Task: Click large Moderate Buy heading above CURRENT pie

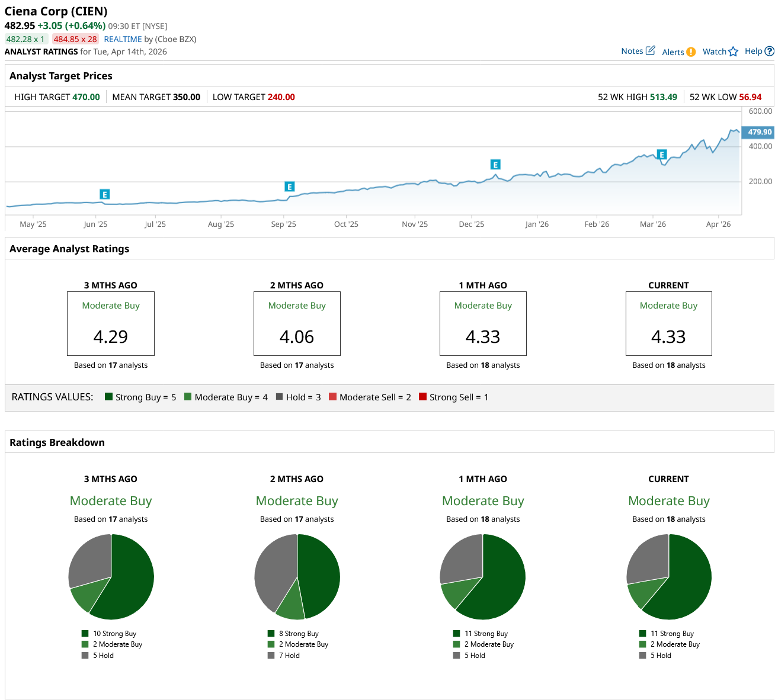Action: 669,501
